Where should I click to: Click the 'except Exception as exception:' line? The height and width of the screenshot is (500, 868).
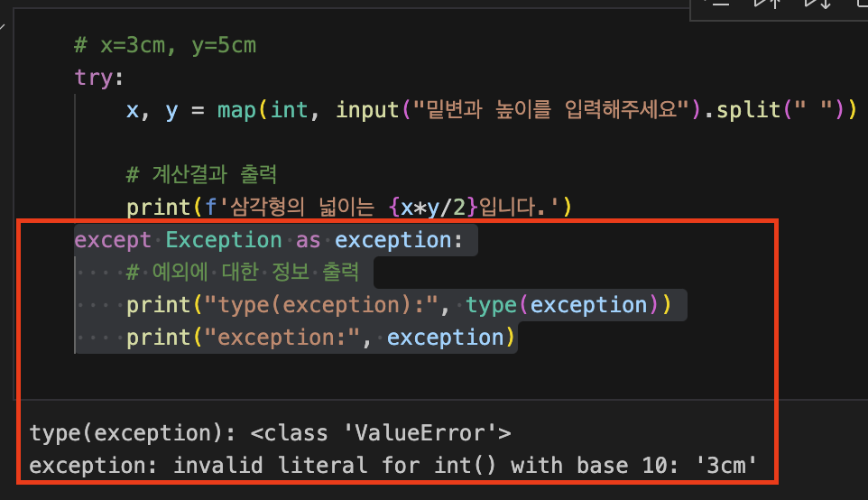[269, 240]
